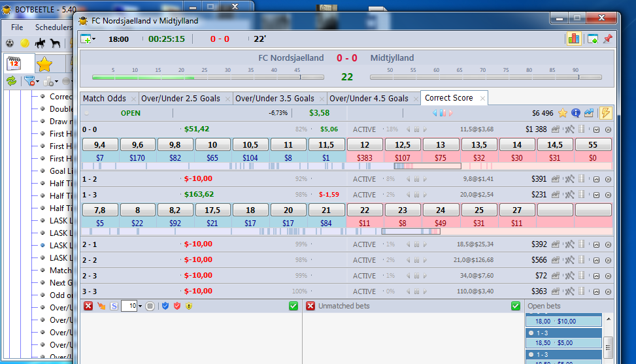Collapse the 1 - 3 price panel
Screen dimensions: 636x364
[x=596, y=195]
